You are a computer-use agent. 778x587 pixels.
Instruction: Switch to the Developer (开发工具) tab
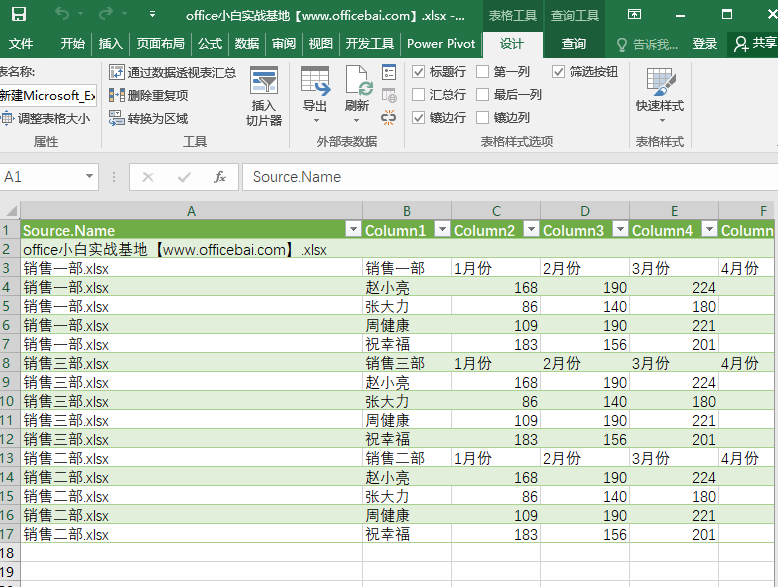click(370, 44)
